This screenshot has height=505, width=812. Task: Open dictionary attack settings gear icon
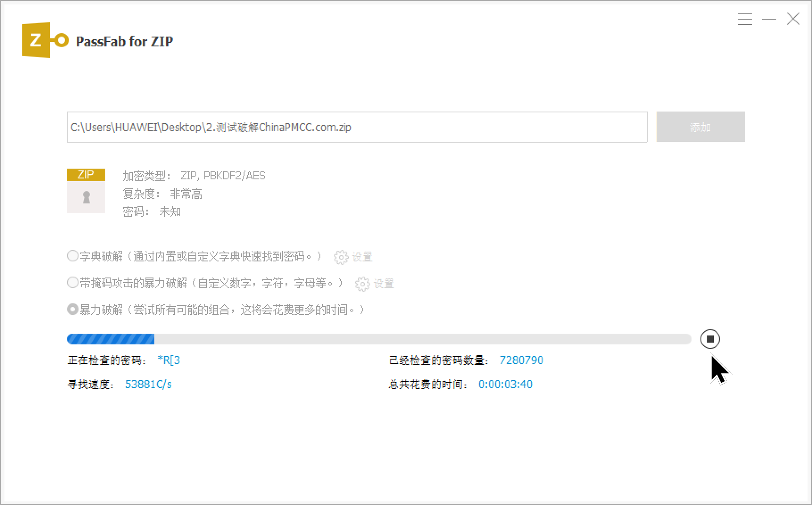(x=341, y=257)
